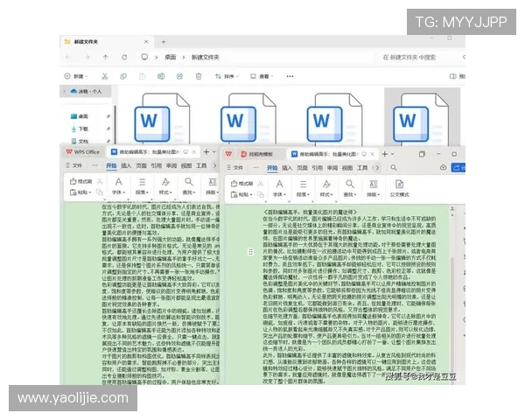Go back in File Explorer navigation
525x420 pixels.
coord(68,57)
